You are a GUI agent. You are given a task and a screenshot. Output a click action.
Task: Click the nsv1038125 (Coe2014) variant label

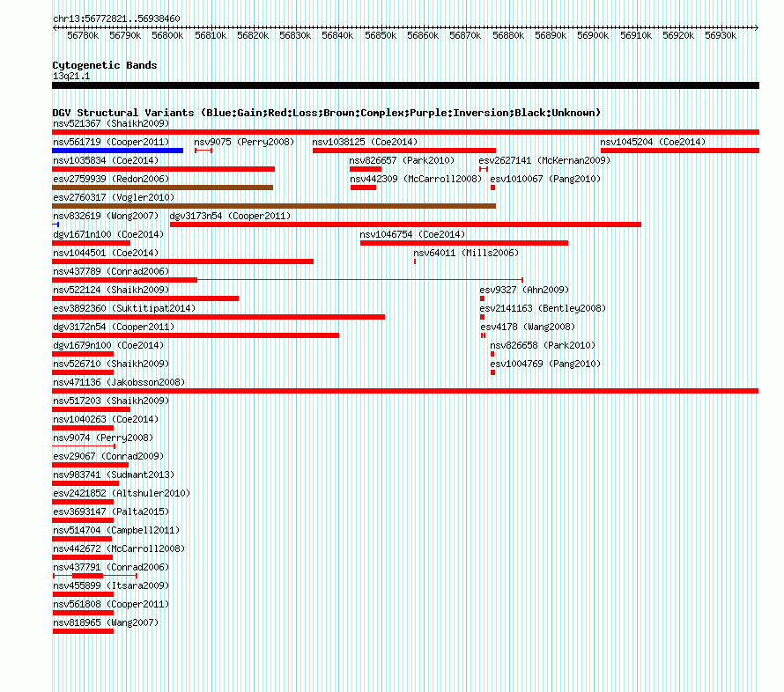pyautogui.click(x=365, y=142)
